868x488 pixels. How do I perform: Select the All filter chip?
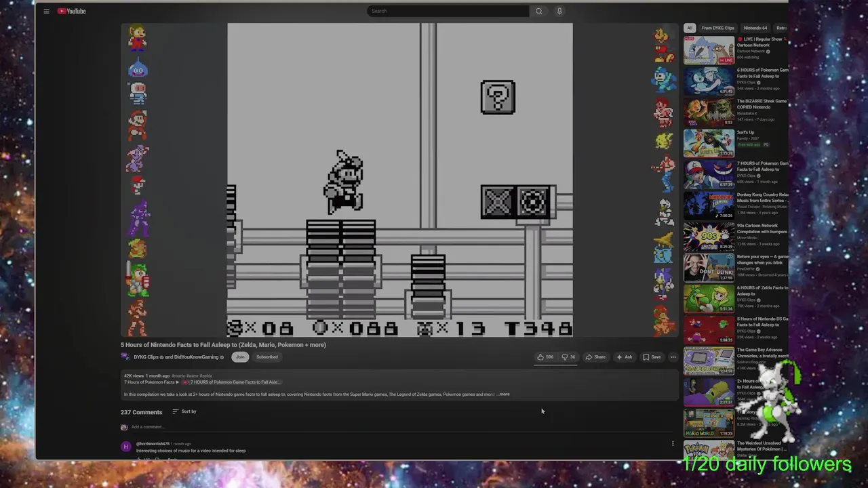(x=690, y=28)
